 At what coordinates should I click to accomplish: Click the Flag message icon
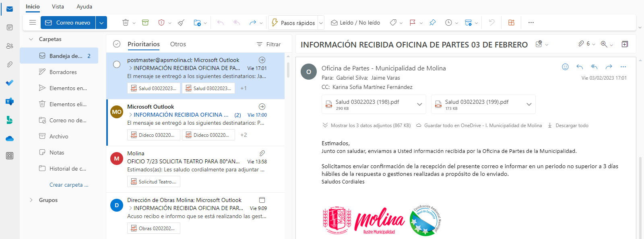click(x=413, y=23)
